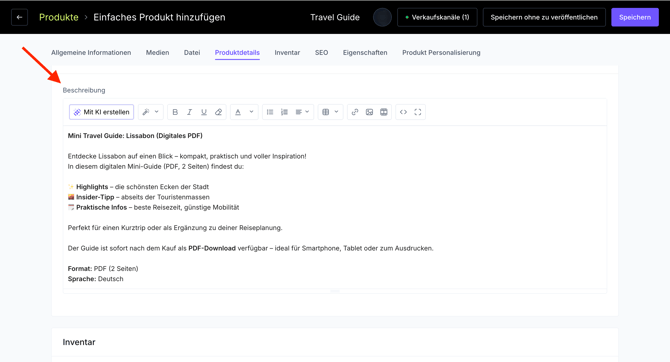The image size is (670, 362).
Task: Click the bold word Highlights
Action: (92, 187)
